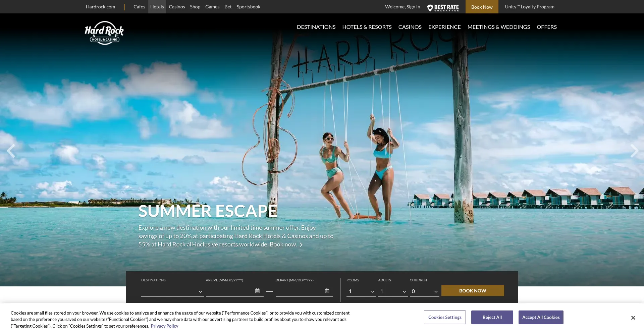644x333 pixels.
Task: Dismiss the cookie banner with X
Action: pos(633,318)
